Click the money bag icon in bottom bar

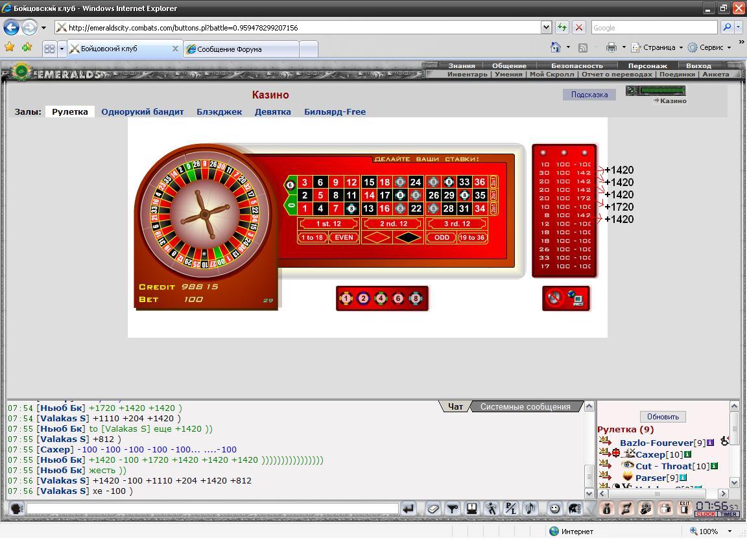point(607,509)
